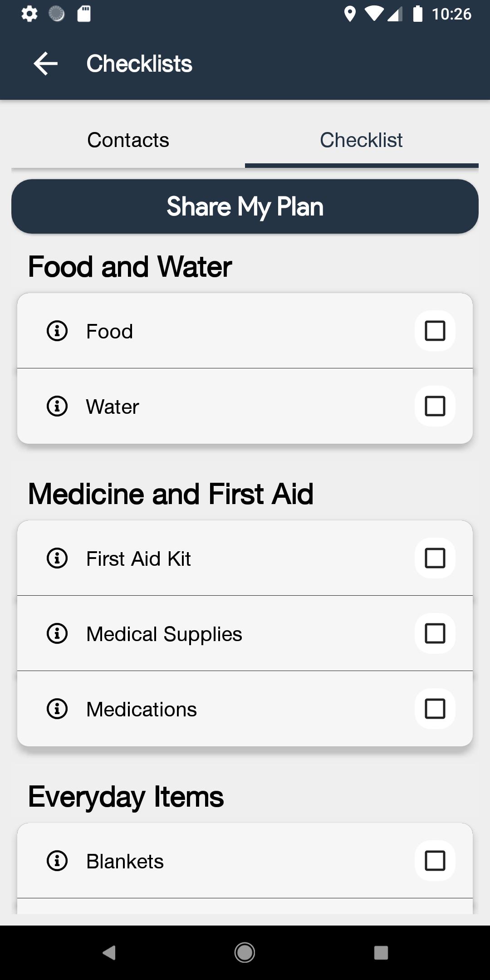Tap the Medications list item label

click(x=142, y=709)
